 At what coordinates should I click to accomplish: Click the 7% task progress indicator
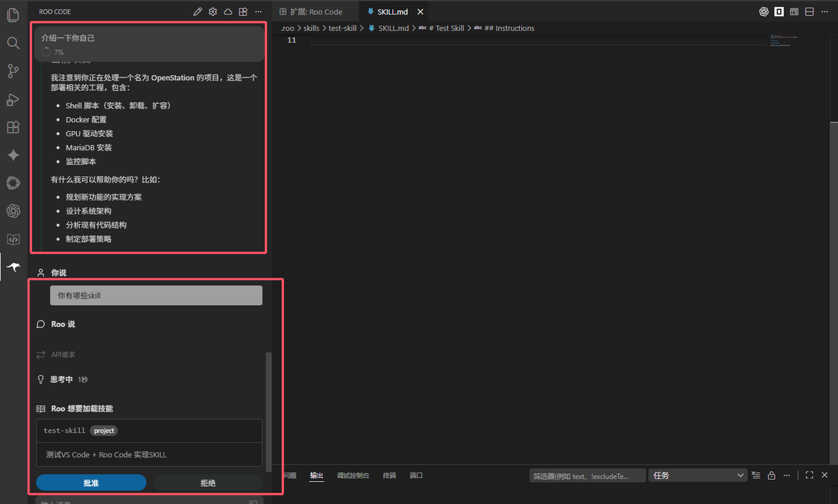pos(52,52)
